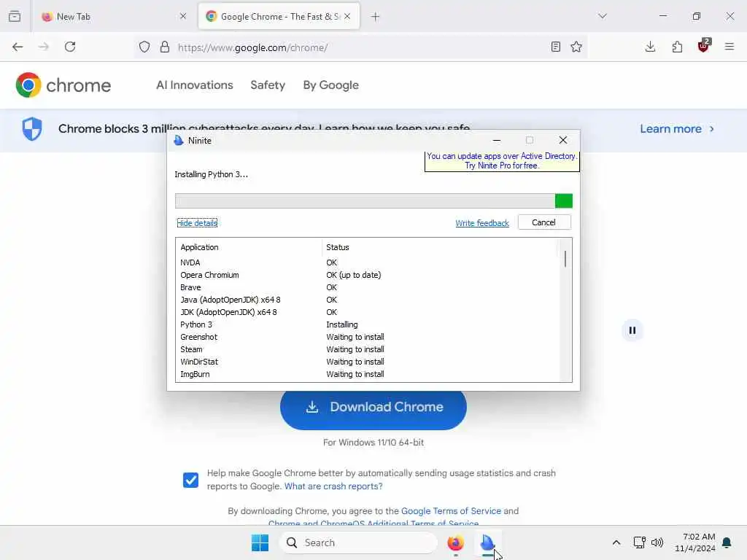The image size is (747, 560).
Task: Open Firefox recent browsing view icon
Action: [15, 16]
